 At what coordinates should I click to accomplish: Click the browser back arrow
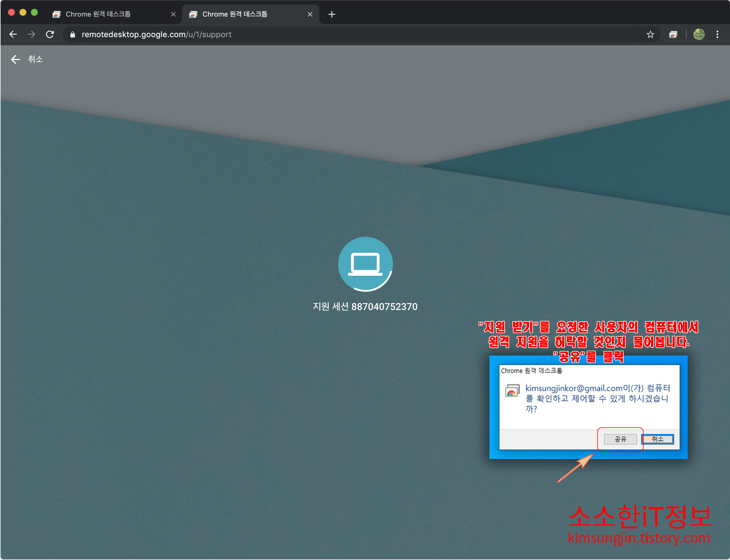click(x=13, y=34)
